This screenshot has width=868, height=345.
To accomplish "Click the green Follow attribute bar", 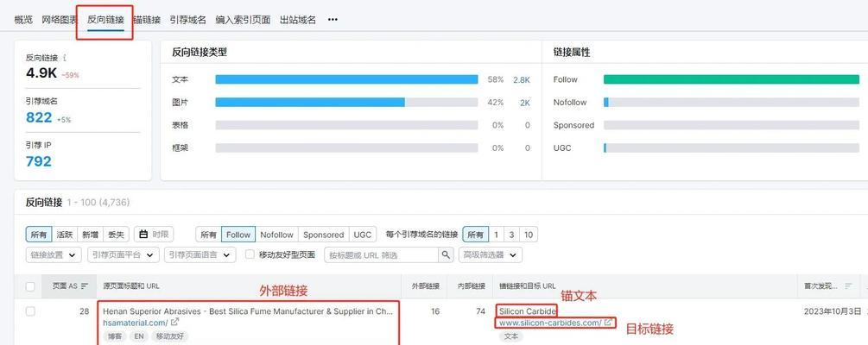I will pos(732,79).
